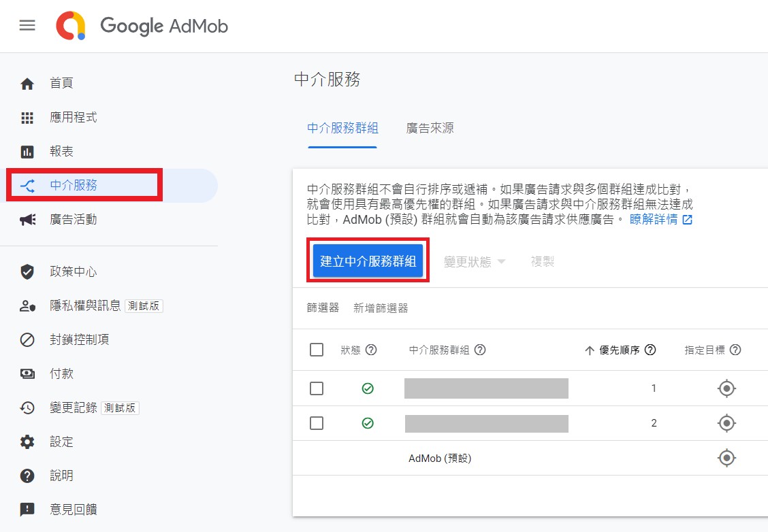
Task: Click targeting icon for AdMob (預設) row
Action: 726,458
